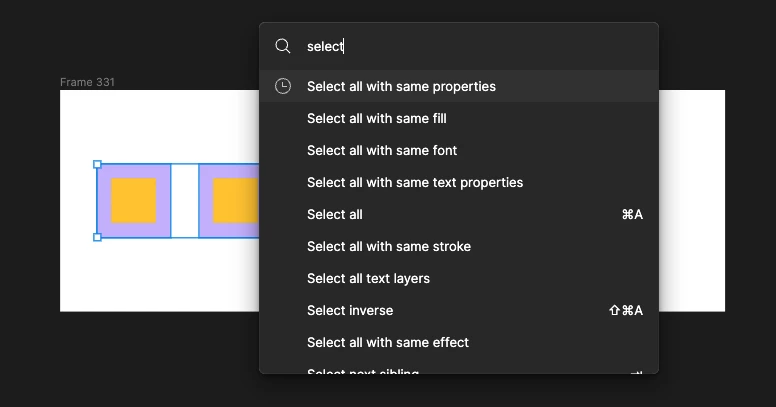Image resolution: width=776 pixels, height=407 pixels.
Task: Run "Select all with same effect"
Action: [459, 342]
